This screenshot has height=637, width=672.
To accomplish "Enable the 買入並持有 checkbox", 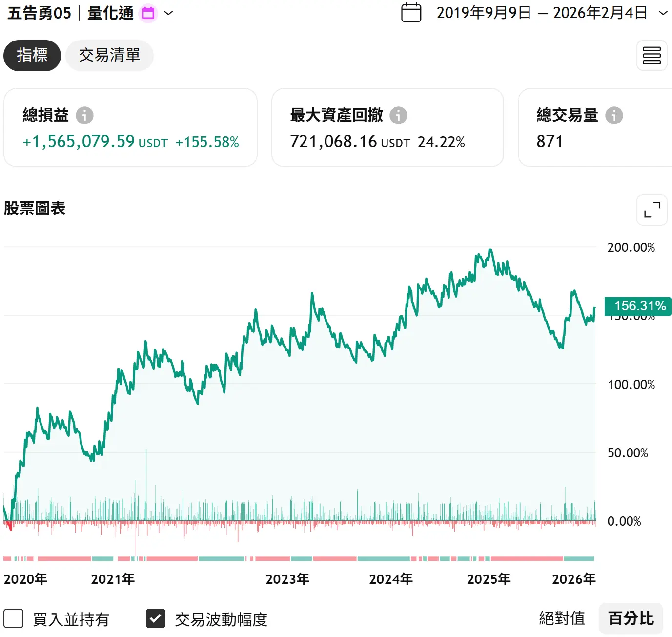I will tap(14, 618).
